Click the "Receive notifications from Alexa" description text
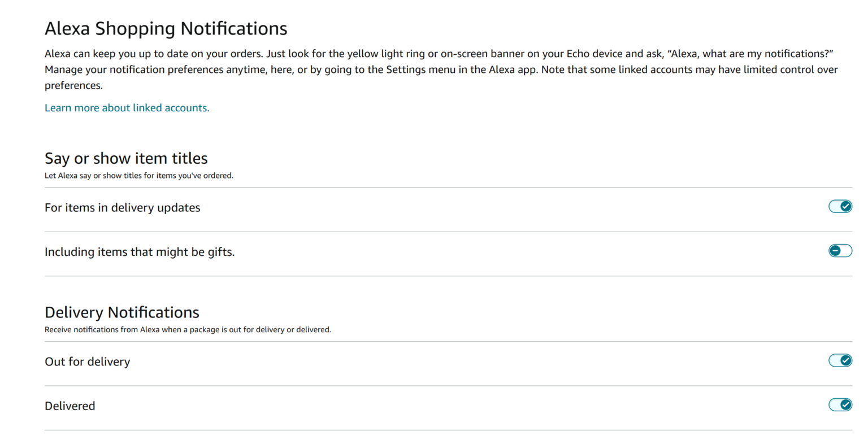This screenshot has height=444, width=868. 188,330
